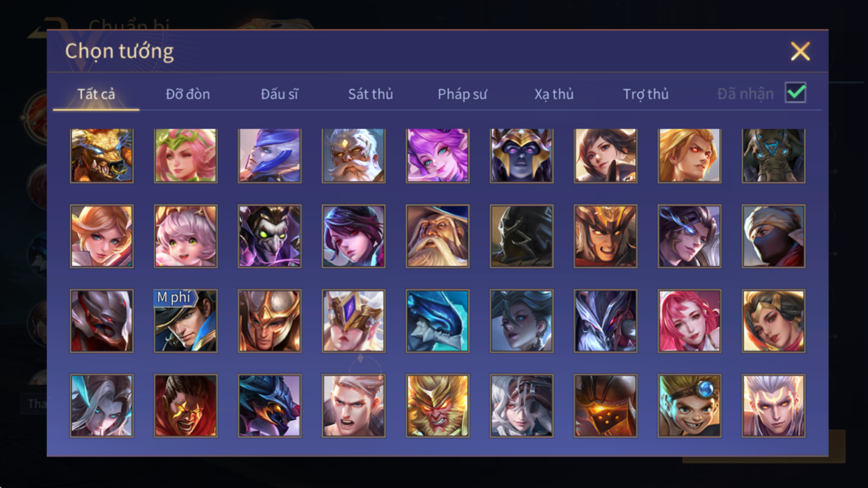Show the 'Sát thủ' hero category
This screenshot has width=868, height=488.
[370, 94]
